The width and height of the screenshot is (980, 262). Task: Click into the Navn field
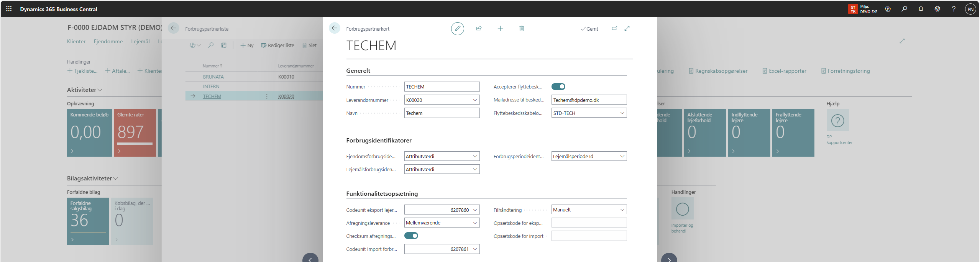click(442, 113)
